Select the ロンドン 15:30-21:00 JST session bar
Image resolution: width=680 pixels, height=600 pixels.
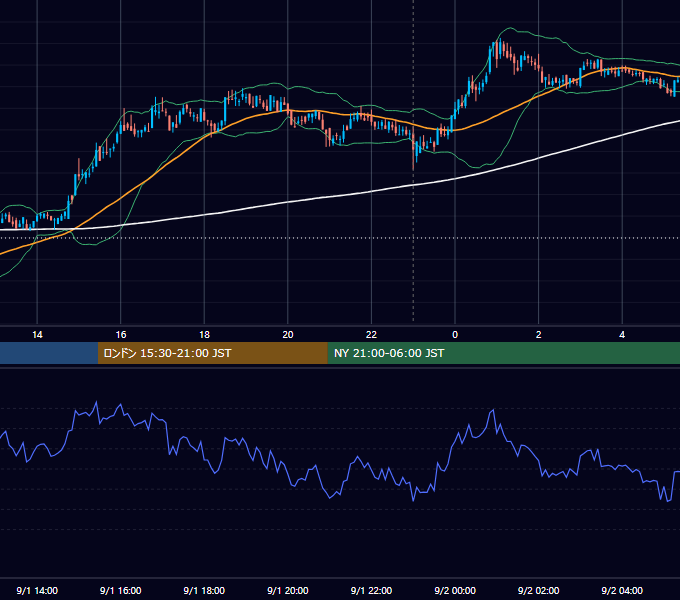tap(212, 353)
